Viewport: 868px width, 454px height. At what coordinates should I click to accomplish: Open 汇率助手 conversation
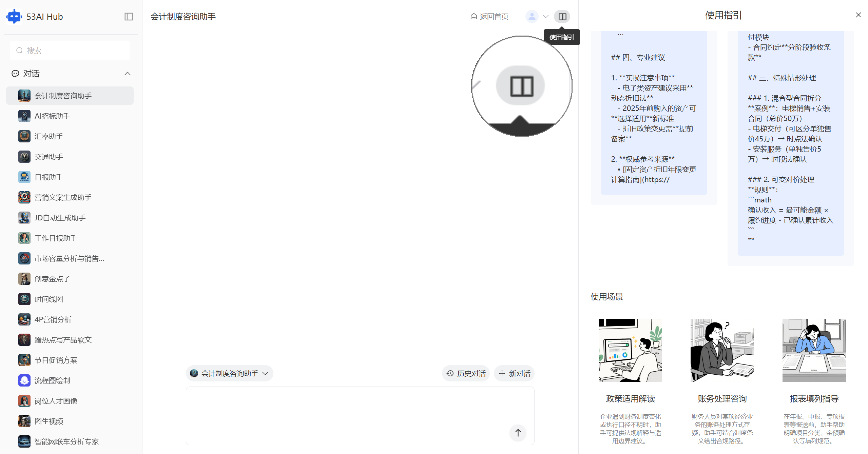70,136
